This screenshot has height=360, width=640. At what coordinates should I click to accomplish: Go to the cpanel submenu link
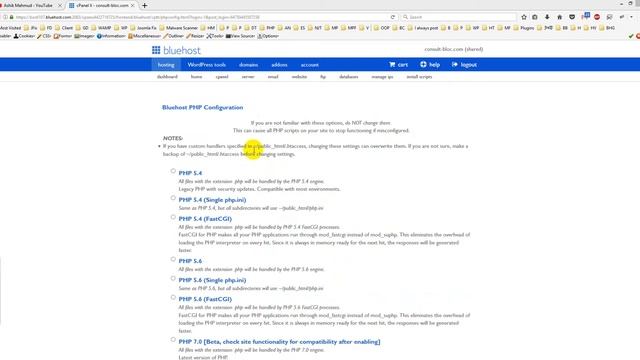(222, 77)
